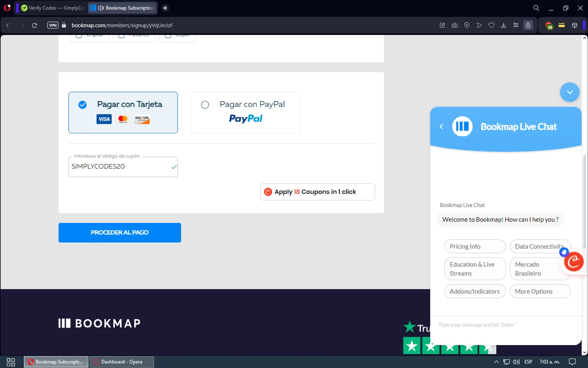
Task: Switch to Dashboard - Opera taskbar window
Action: 122,362
